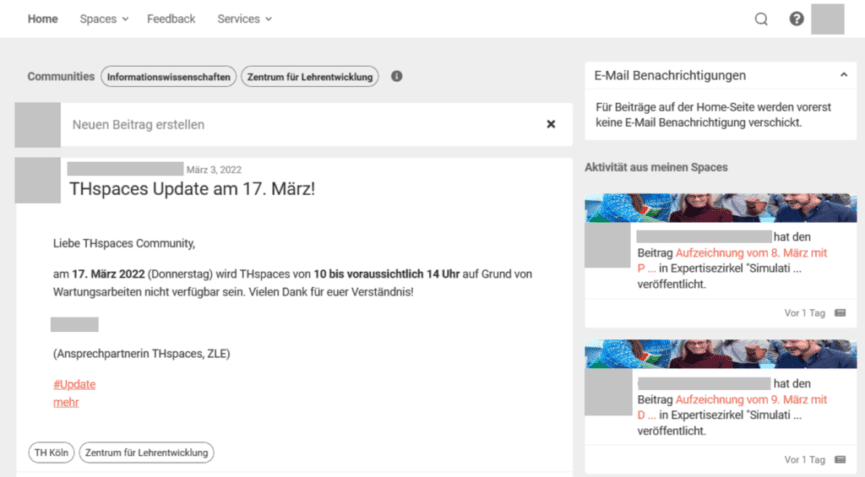This screenshot has height=477, width=865.
Task: Click the 'mehr' link to expand post
Action: (66, 402)
